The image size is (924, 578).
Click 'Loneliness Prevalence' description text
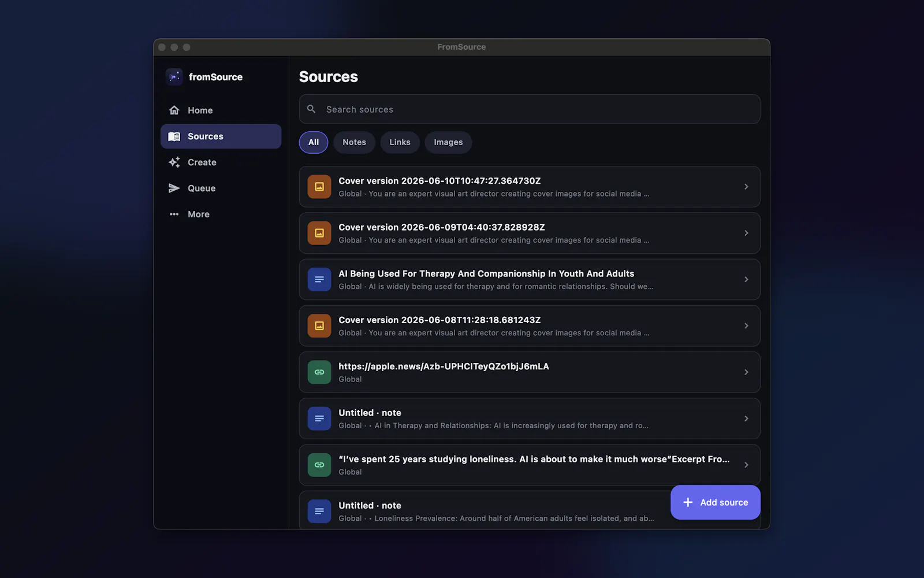514,518
